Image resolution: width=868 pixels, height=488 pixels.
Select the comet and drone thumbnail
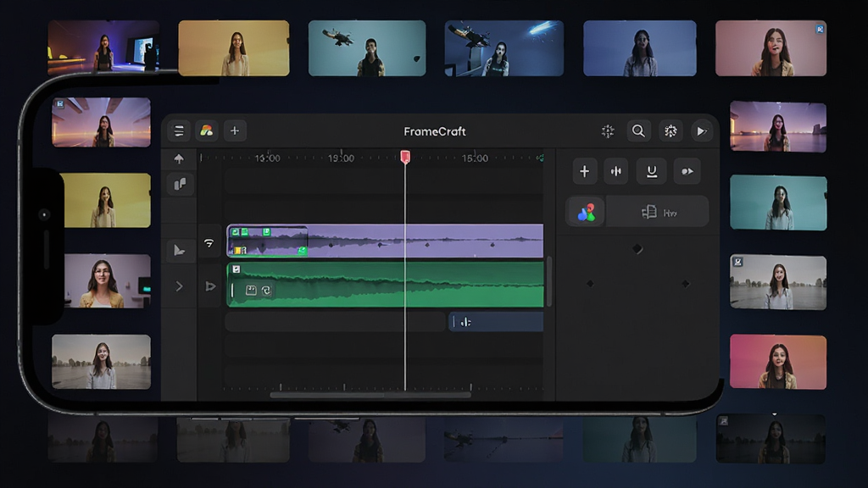pos(504,48)
